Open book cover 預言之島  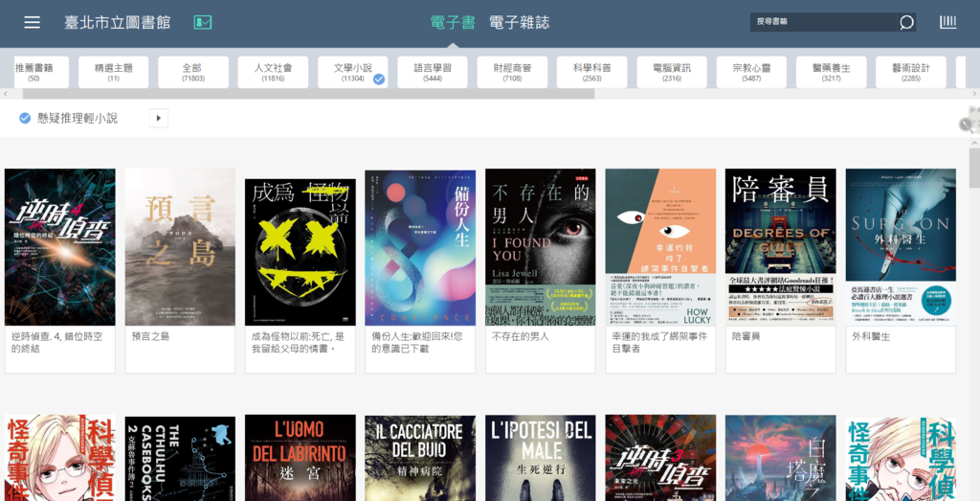[x=180, y=247]
